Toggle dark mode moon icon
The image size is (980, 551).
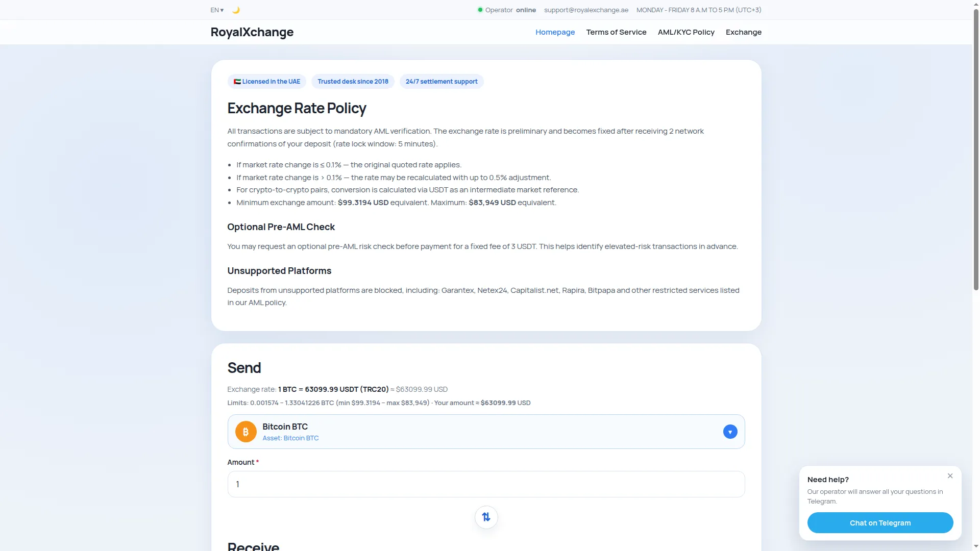pyautogui.click(x=236, y=10)
